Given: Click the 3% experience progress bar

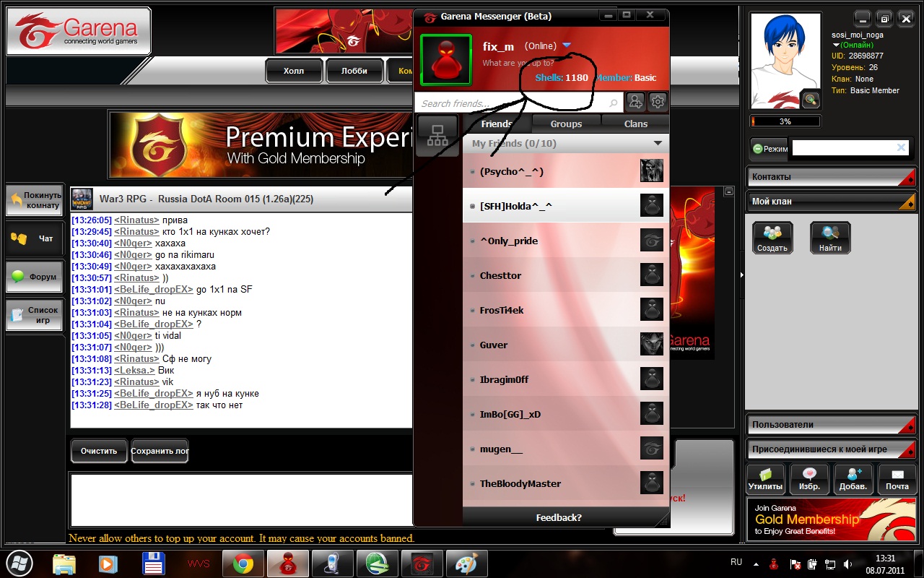Looking at the screenshot, I should 785,121.
